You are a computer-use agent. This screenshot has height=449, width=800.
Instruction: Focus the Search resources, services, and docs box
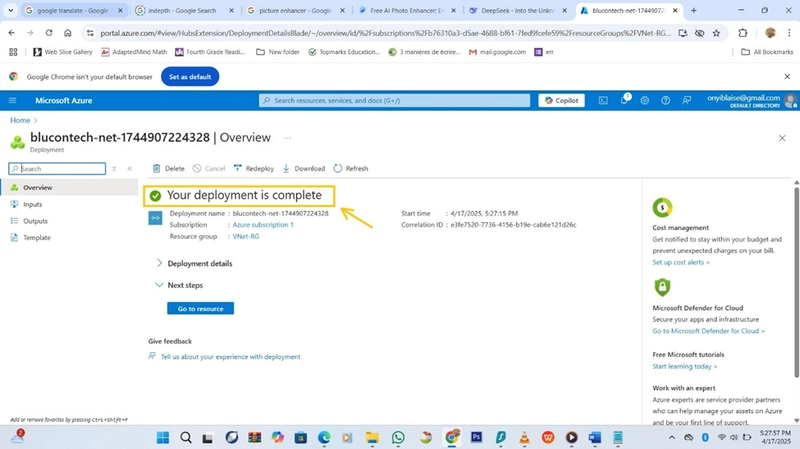(x=394, y=101)
